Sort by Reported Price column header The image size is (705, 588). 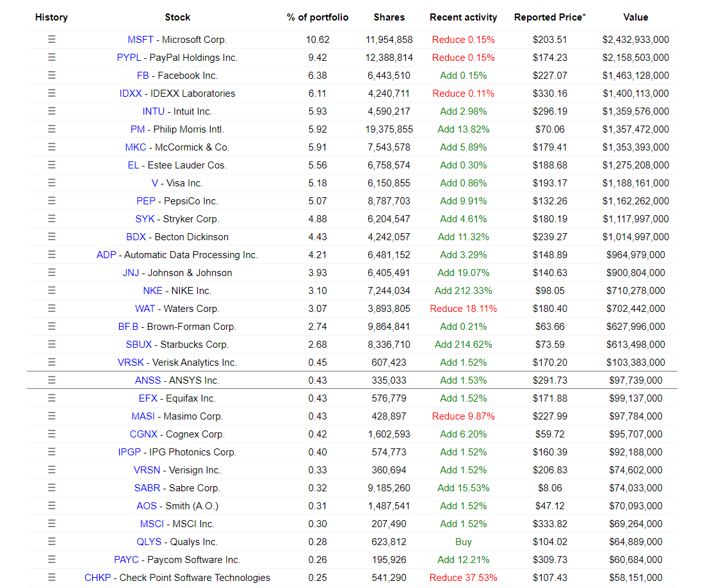pos(550,17)
